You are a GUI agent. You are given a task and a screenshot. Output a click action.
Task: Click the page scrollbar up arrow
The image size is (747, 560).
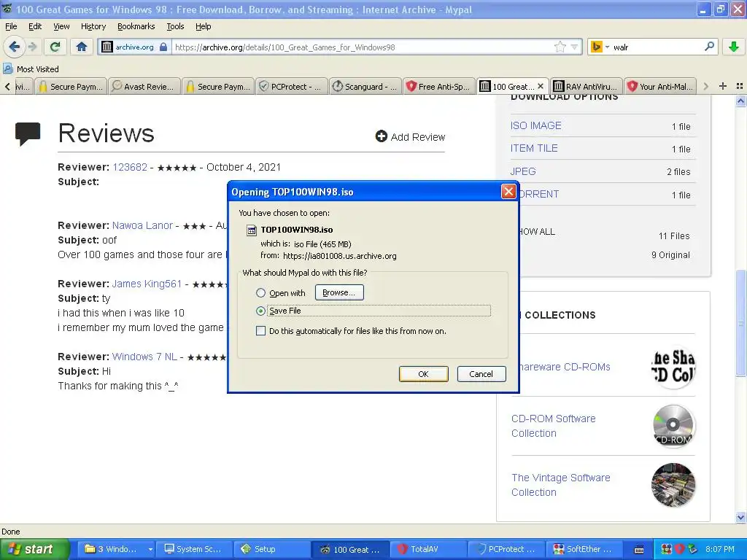click(740, 101)
